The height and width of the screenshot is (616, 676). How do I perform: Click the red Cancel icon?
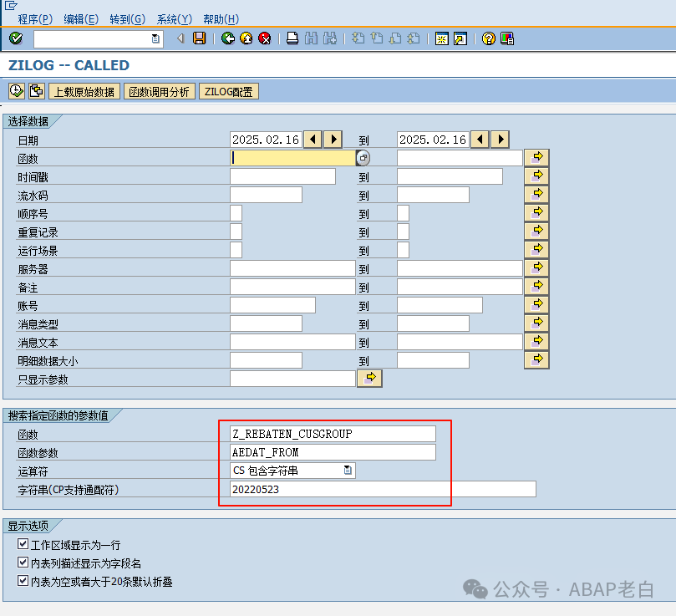point(265,38)
